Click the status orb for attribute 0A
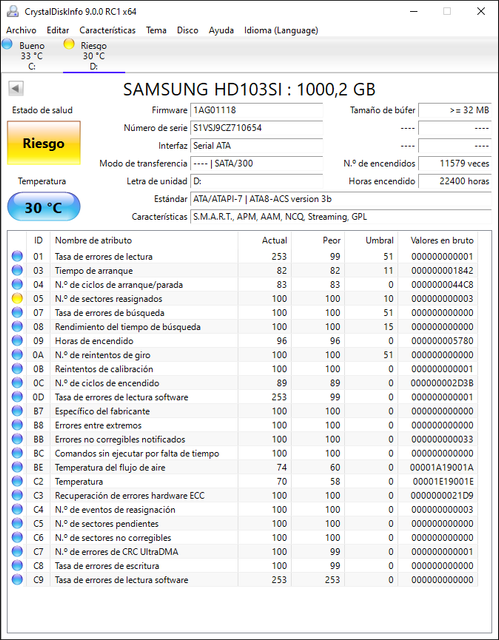This screenshot has width=499, height=640. click(17, 355)
